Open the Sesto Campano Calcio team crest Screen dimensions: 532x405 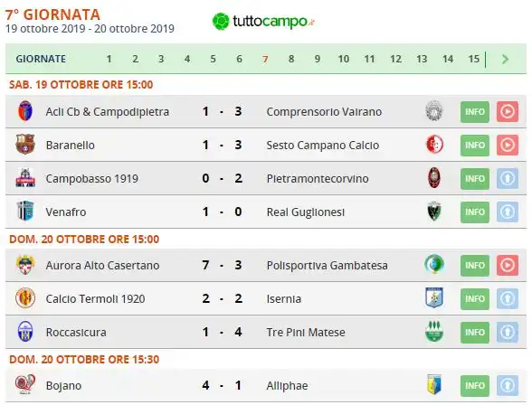pyautogui.click(x=434, y=145)
